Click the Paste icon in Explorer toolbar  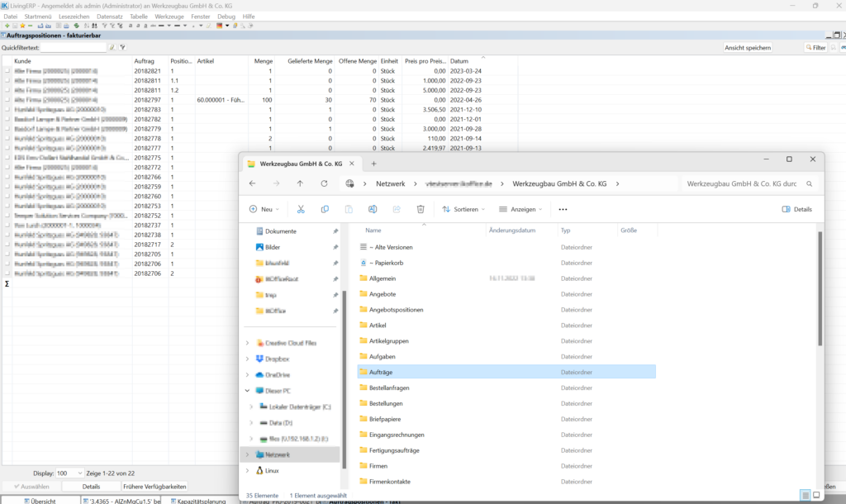(x=349, y=209)
